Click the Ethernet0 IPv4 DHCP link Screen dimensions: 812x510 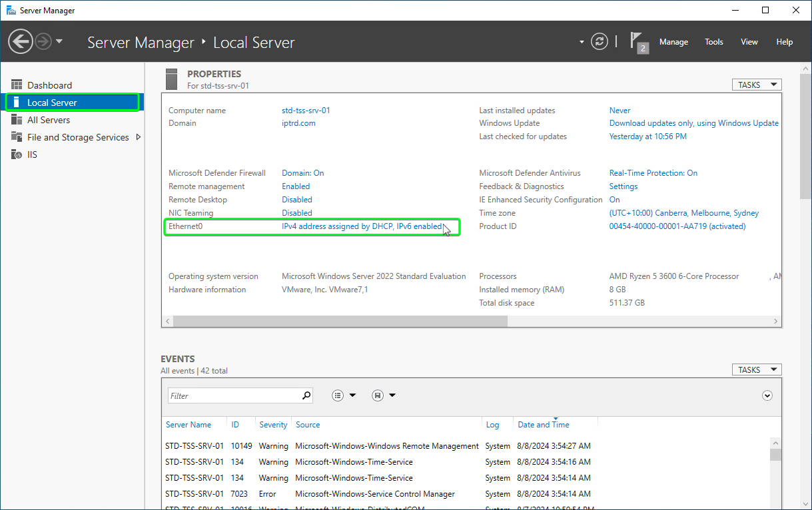click(x=362, y=226)
